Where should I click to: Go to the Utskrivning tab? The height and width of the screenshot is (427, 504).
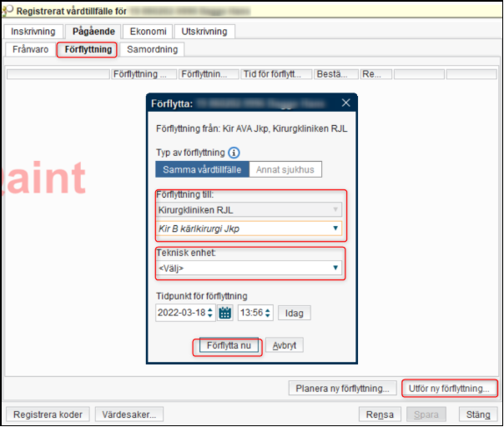point(204,32)
